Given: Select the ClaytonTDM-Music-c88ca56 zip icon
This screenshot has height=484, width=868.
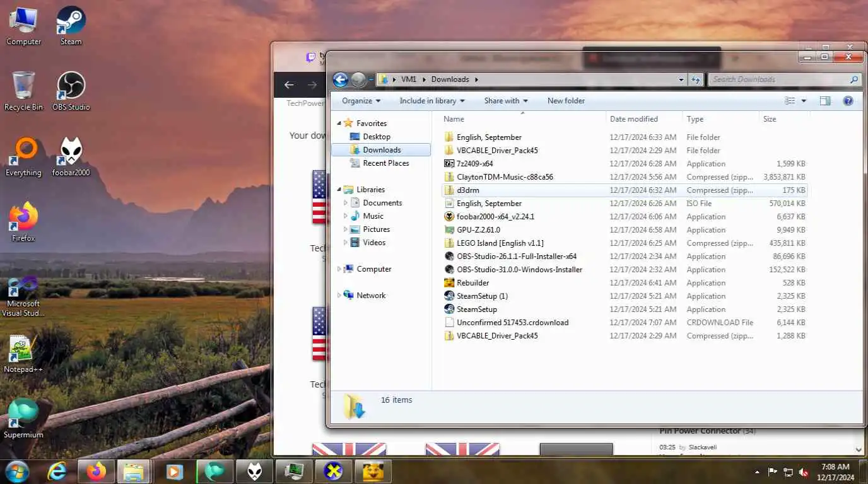Looking at the screenshot, I should (449, 177).
